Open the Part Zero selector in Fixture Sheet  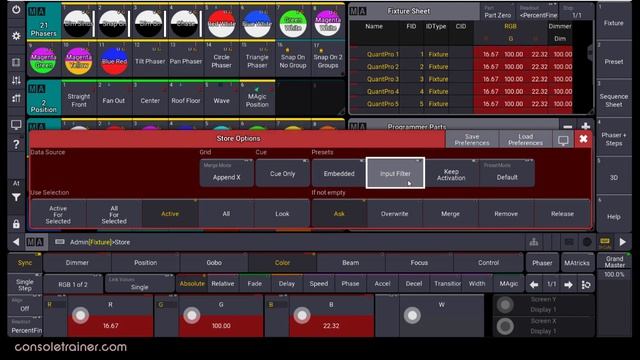point(498,11)
